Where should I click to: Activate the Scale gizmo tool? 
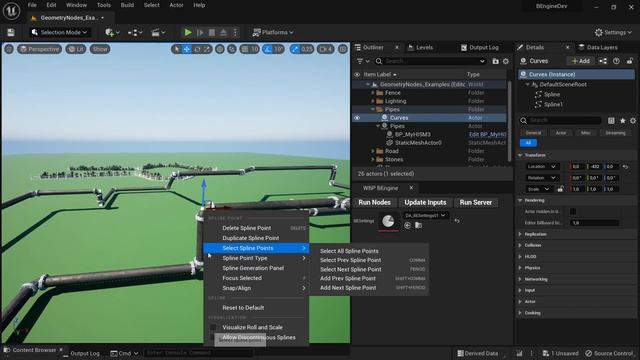coord(207,49)
